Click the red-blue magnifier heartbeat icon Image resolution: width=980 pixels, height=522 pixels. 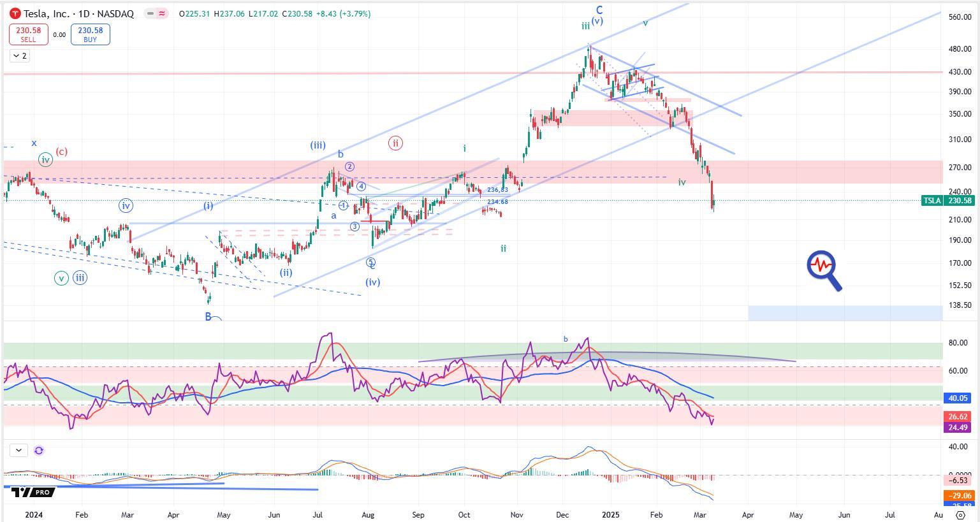coord(824,272)
